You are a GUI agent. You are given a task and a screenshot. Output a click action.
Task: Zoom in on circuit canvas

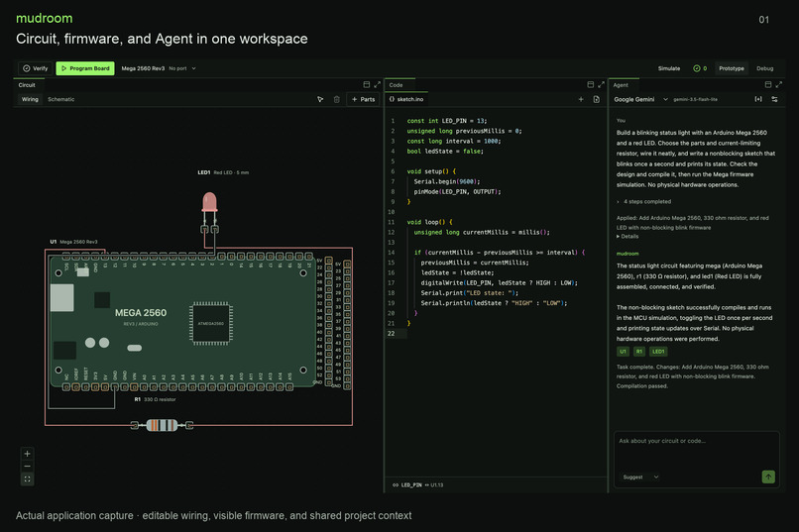tap(28, 454)
